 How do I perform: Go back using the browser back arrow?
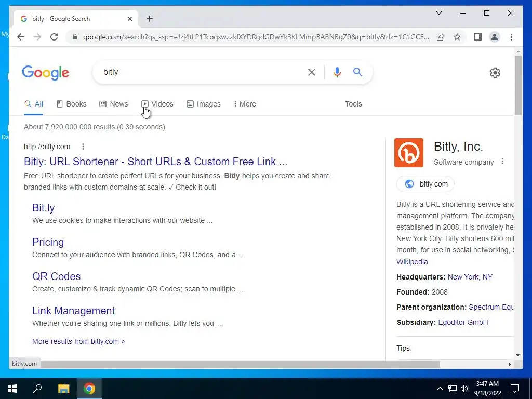(21, 37)
